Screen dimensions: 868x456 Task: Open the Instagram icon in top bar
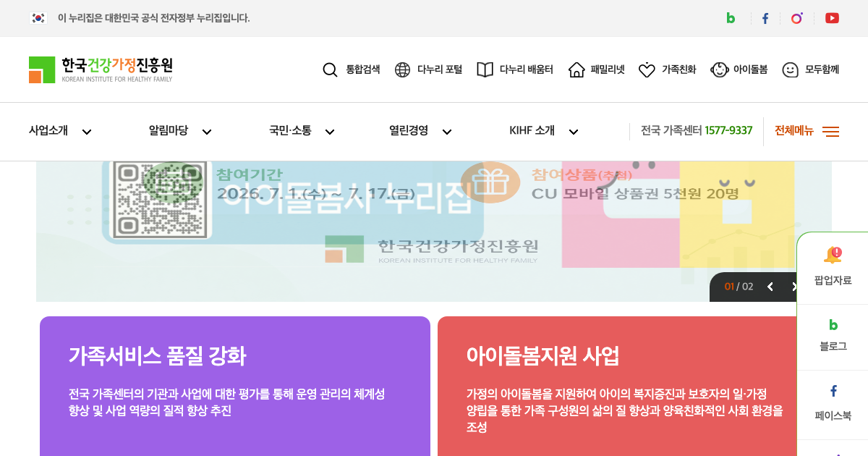(x=796, y=18)
